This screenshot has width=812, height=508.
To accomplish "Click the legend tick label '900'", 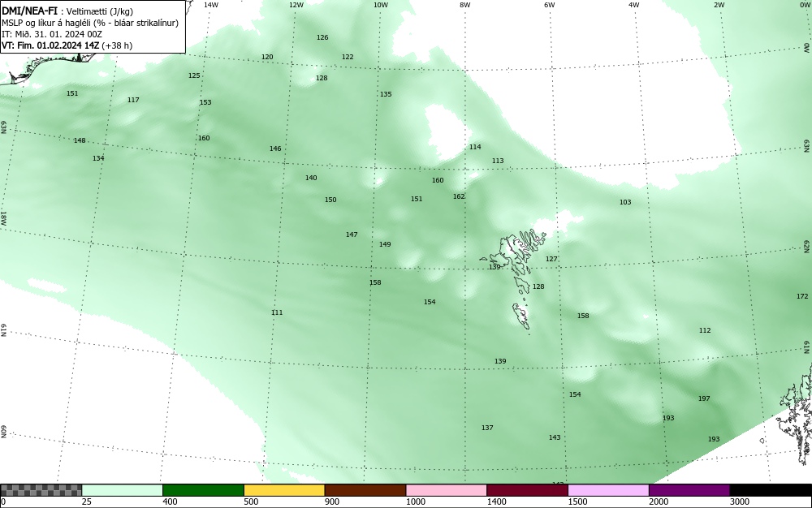I will tap(332, 502).
